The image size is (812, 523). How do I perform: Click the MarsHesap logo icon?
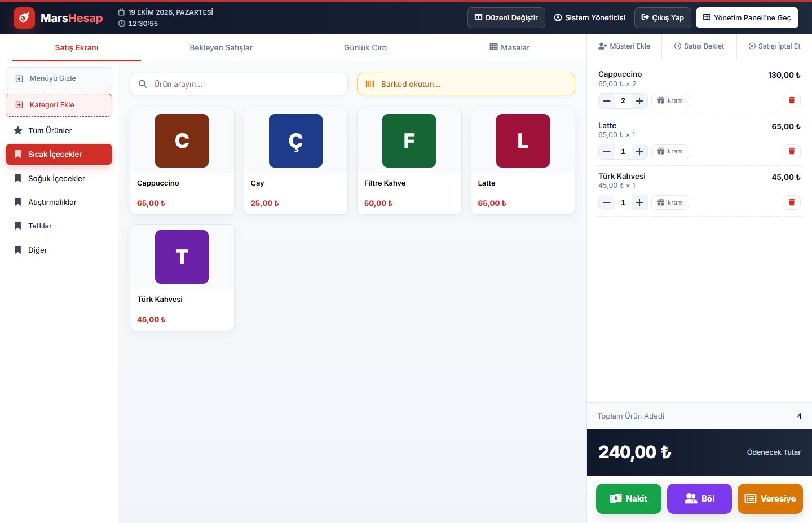click(x=24, y=18)
